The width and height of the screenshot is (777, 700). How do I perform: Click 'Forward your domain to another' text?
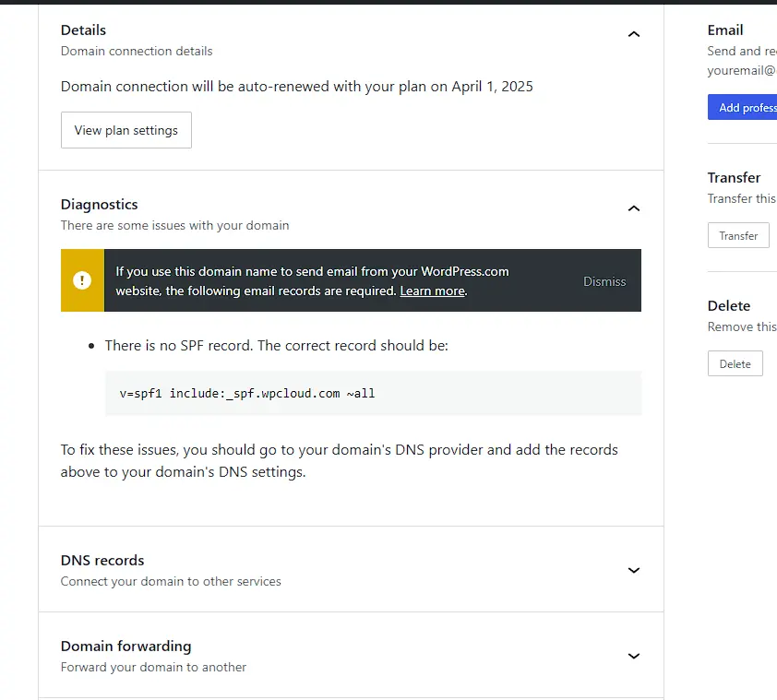click(x=153, y=667)
